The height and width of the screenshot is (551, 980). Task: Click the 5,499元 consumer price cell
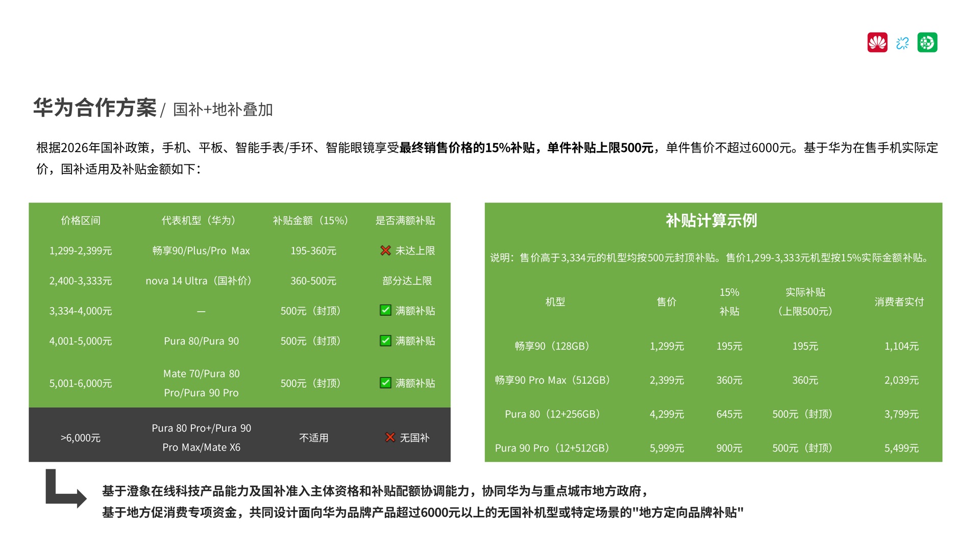901,448
